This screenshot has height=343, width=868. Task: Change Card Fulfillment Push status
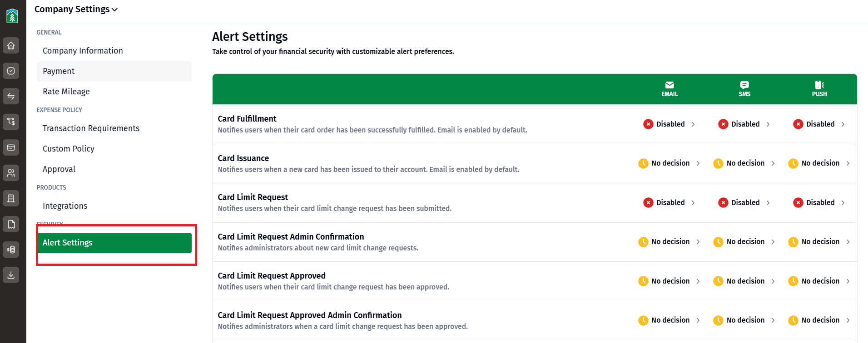coord(819,124)
